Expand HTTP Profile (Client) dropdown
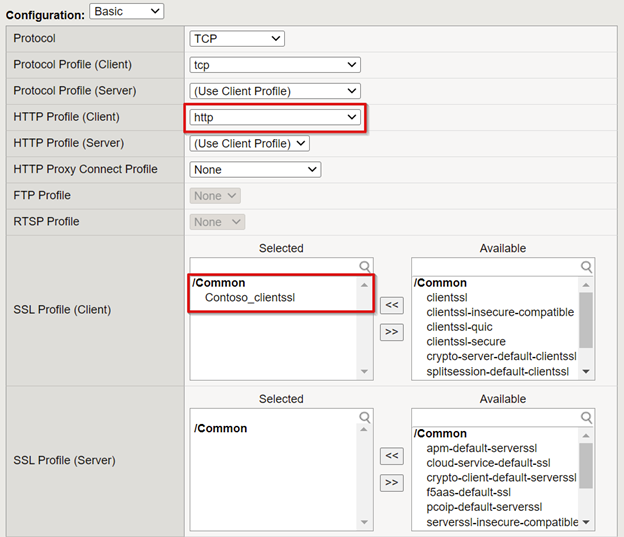This screenshot has height=537, width=624. 275,117
